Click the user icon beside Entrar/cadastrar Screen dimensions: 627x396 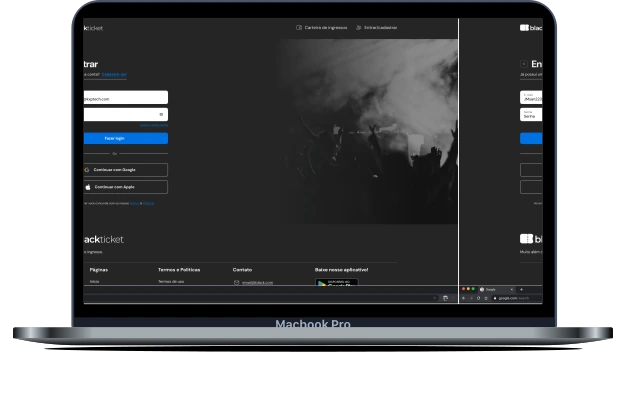coord(359,28)
